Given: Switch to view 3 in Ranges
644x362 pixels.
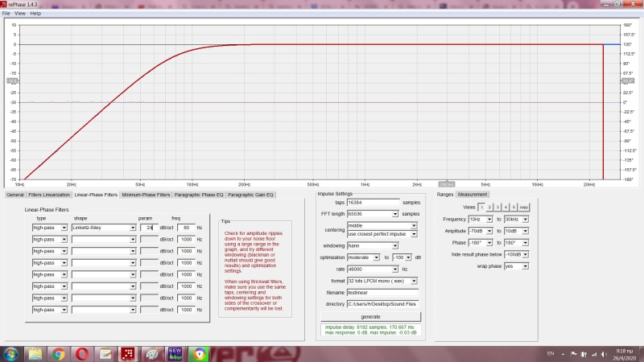Looking at the screenshot, I should click(x=497, y=207).
